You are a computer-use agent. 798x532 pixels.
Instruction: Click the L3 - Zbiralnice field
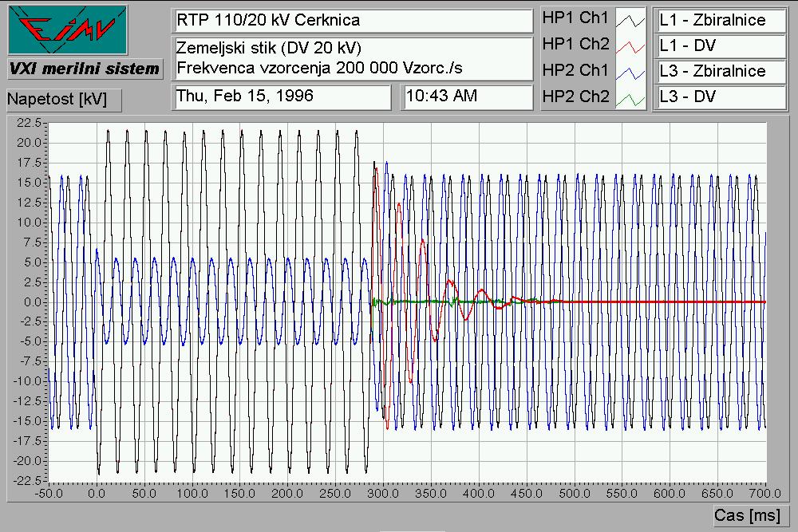pos(720,71)
